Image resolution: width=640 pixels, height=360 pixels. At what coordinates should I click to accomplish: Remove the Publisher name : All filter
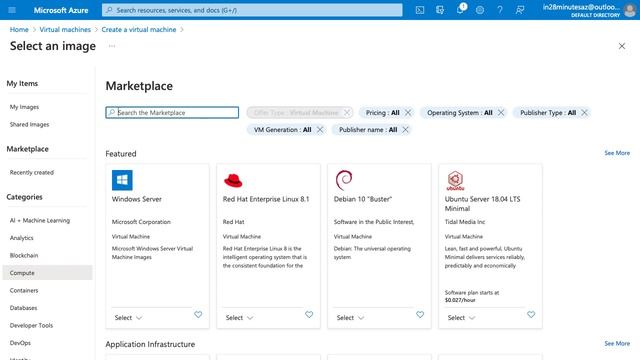pyautogui.click(x=405, y=130)
